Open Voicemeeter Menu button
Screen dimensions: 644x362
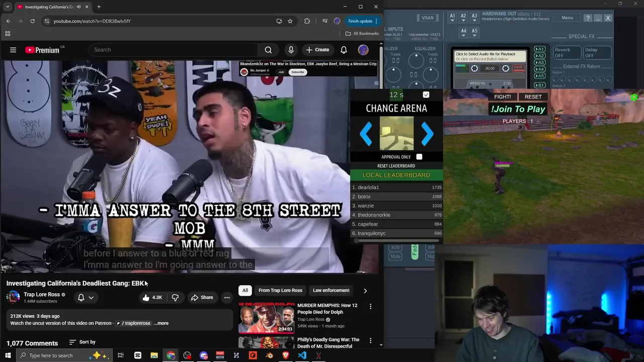coord(567,18)
